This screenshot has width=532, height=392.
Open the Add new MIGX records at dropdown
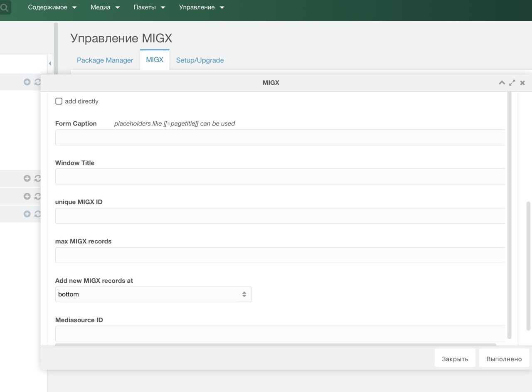tap(153, 294)
